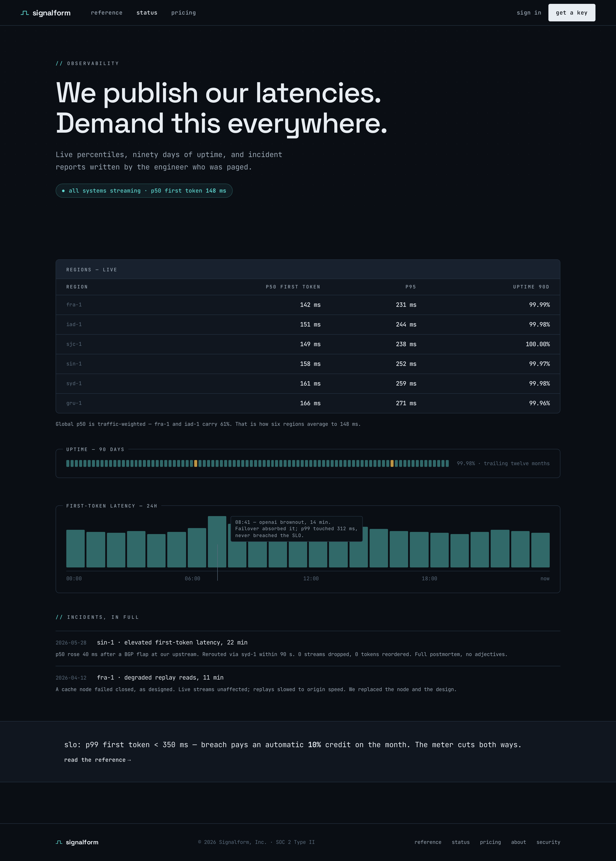Click the 259 ms p95 value for syd-1

pyautogui.click(x=406, y=384)
